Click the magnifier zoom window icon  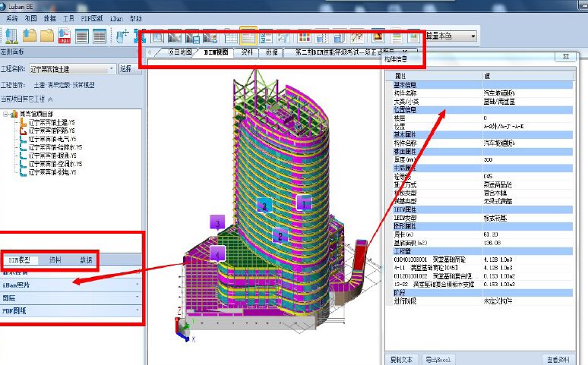tap(157, 37)
